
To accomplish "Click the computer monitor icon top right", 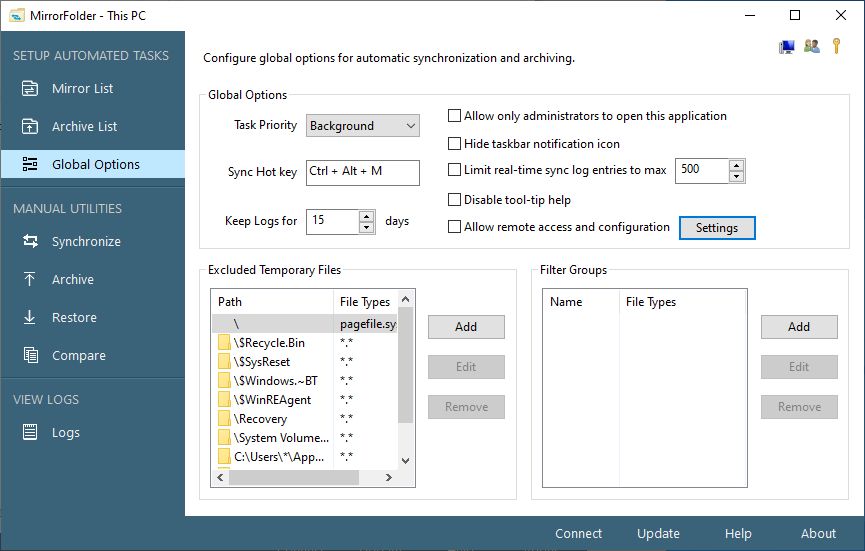I will [787, 47].
